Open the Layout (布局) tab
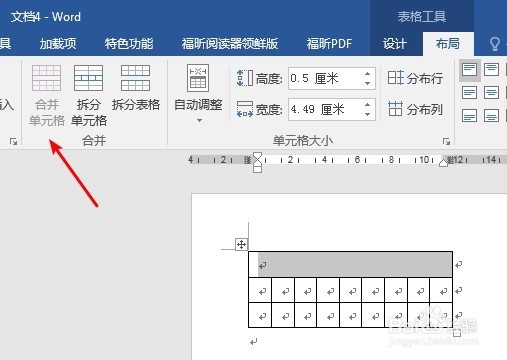 (448, 44)
